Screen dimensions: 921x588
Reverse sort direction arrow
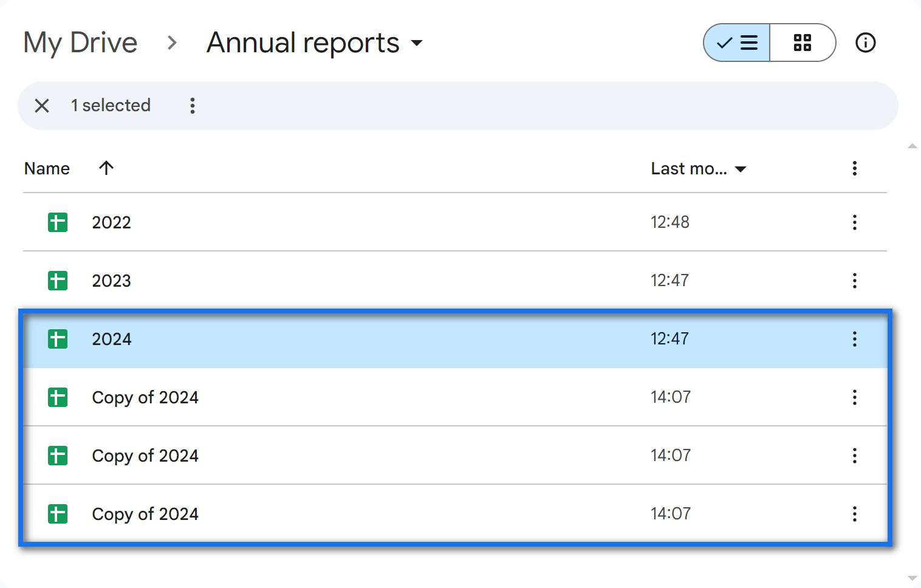pyautogui.click(x=106, y=168)
